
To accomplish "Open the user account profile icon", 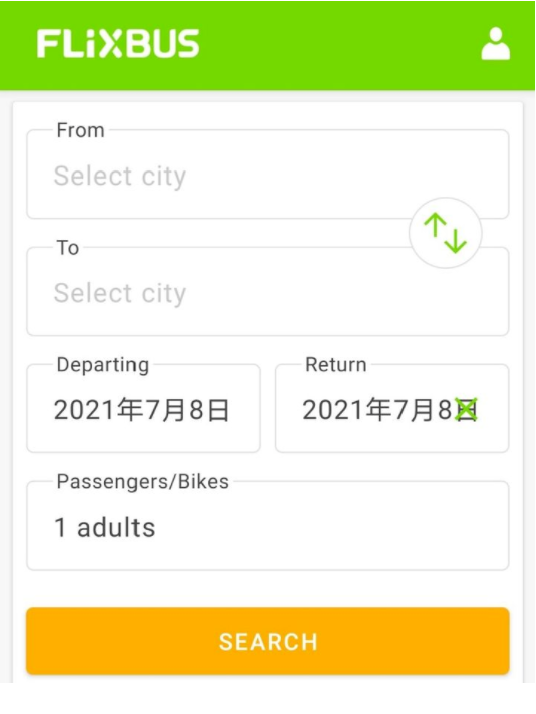I will coord(495,44).
